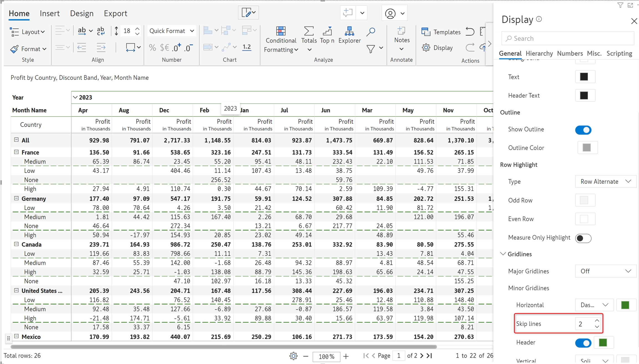639x364 pixels.
Task: Open the Conditional Formatting icon
Action: [x=281, y=31]
